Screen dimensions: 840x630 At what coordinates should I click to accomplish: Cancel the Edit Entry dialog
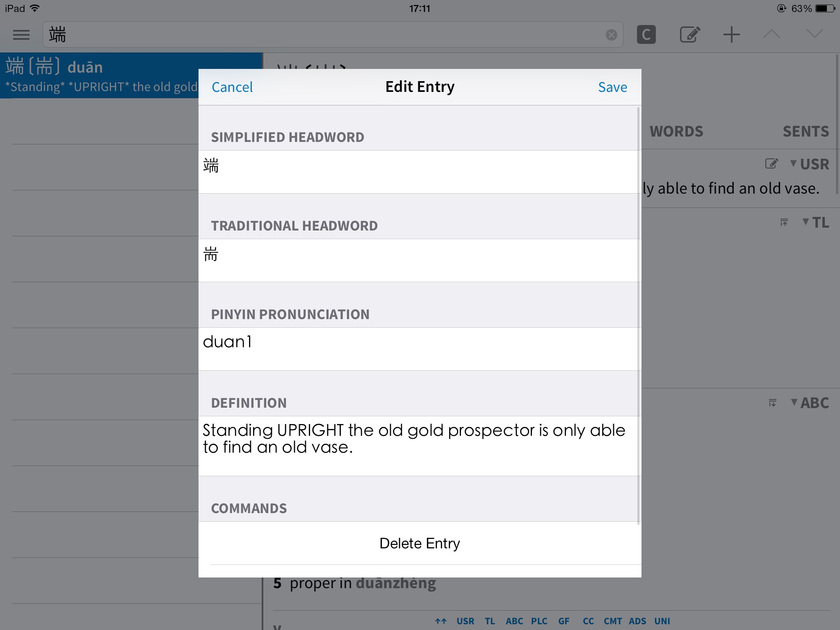coord(232,87)
